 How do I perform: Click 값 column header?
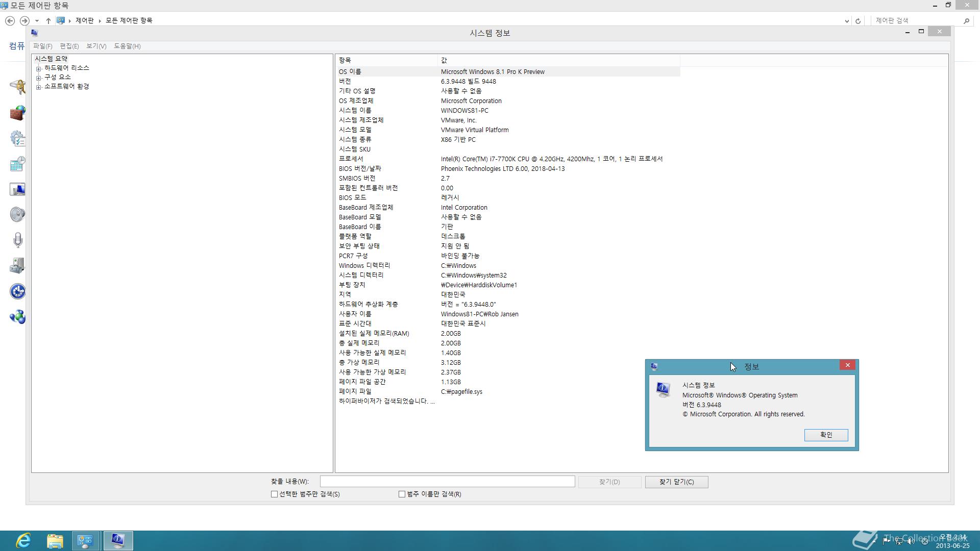pos(558,60)
